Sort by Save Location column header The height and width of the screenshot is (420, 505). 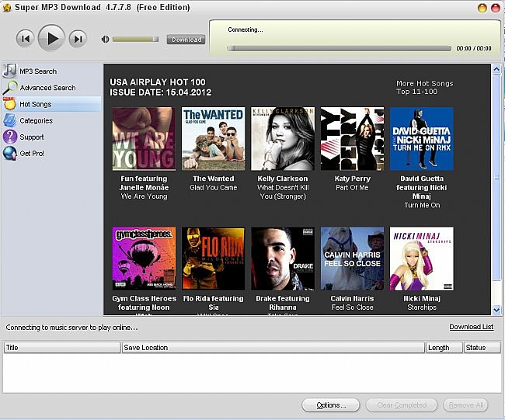(273, 348)
